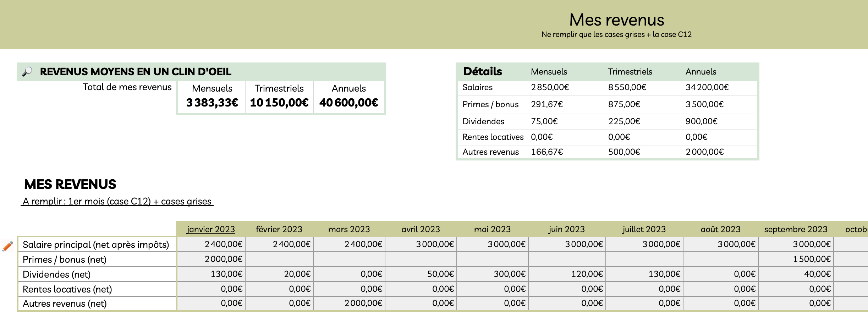
Task: Edit May dividends cell 300,00€
Action: point(493,274)
